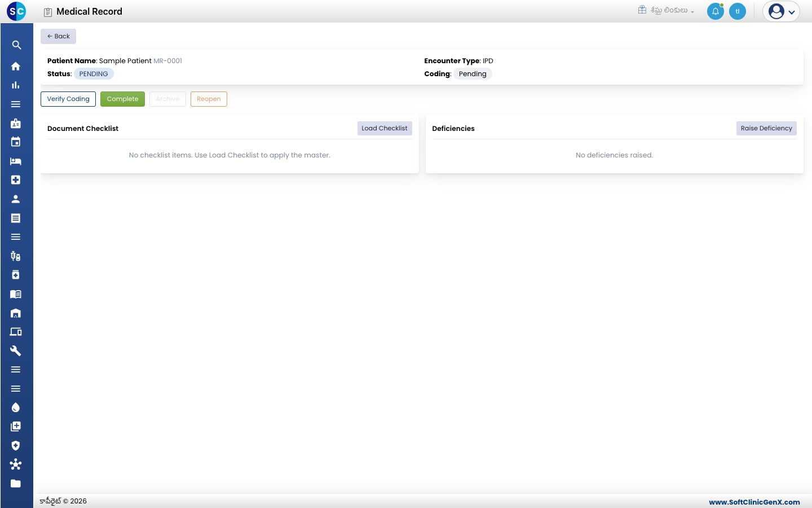The width and height of the screenshot is (812, 508).
Task: Click the 'No deficiencies raised.' message
Action: (614, 155)
